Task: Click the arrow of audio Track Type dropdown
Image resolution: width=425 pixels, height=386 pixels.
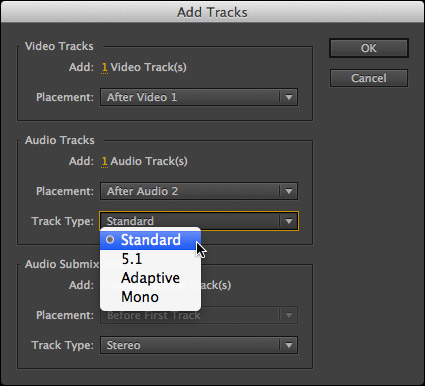Action: (289, 221)
